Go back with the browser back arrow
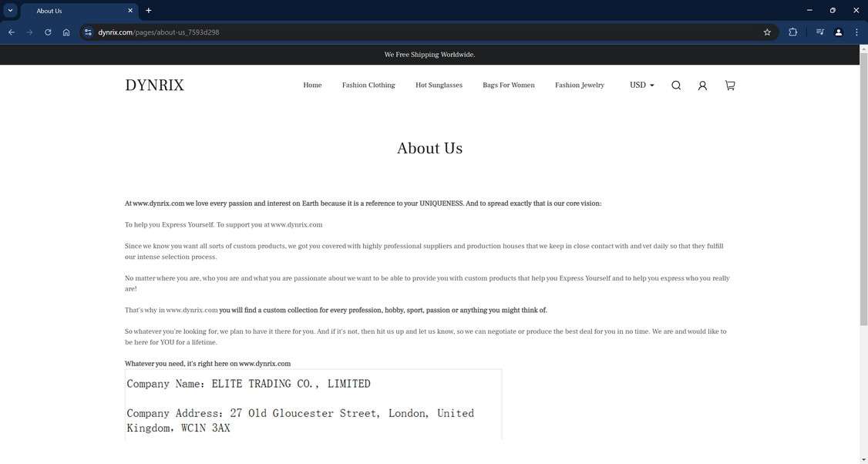868x464 pixels. (x=12, y=32)
